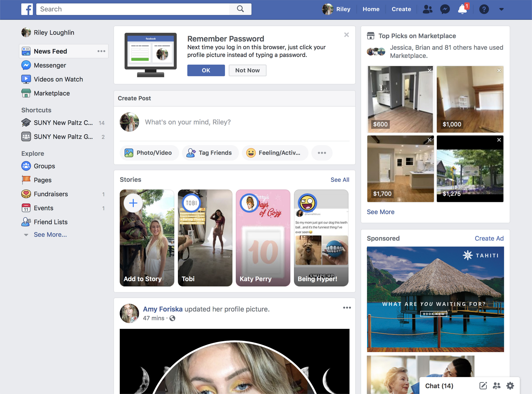Open the Being Hyper! story
Image resolution: width=532 pixels, height=394 pixels.
pyautogui.click(x=321, y=238)
